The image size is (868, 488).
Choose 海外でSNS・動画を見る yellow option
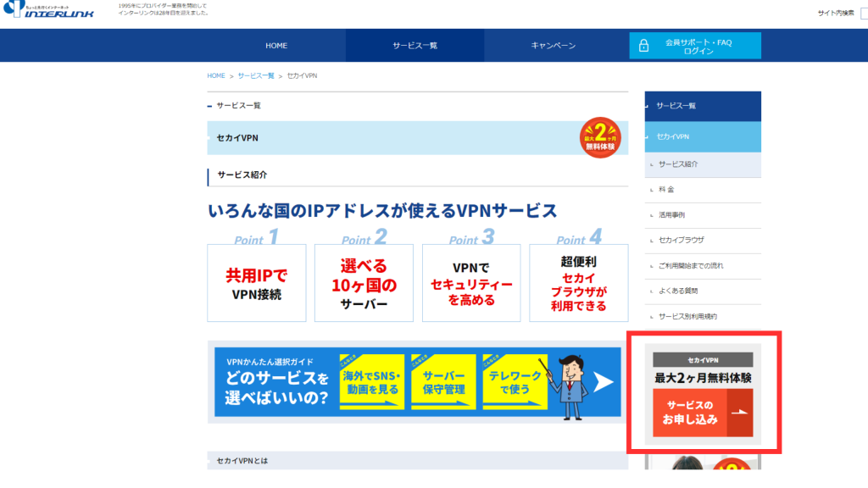371,382
